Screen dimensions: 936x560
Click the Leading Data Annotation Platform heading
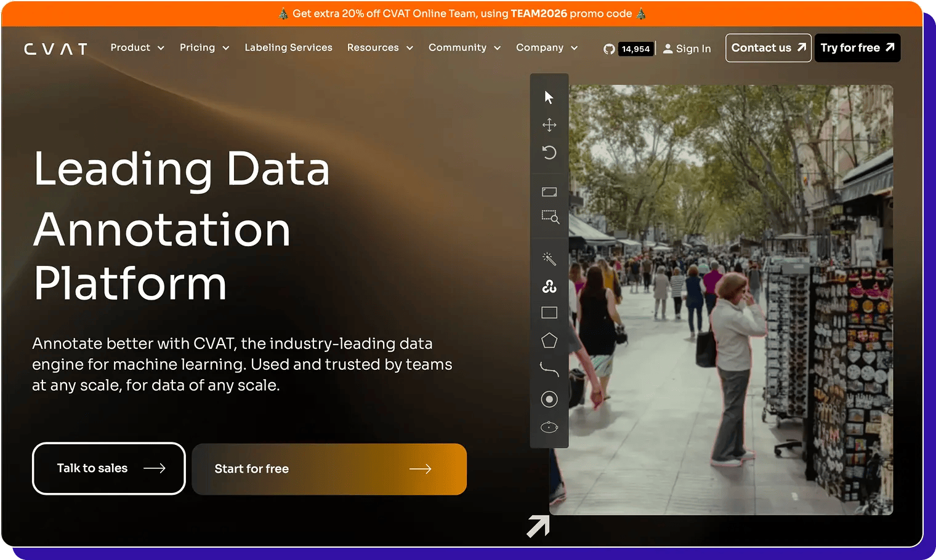coord(182,226)
